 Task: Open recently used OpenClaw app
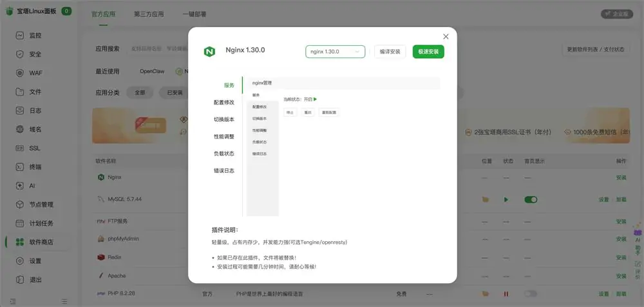tap(152, 71)
